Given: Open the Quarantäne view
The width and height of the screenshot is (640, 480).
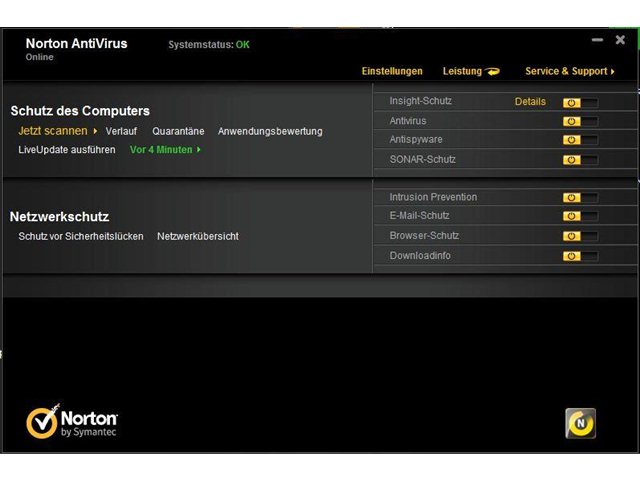Looking at the screenshot, I should 178,131.
